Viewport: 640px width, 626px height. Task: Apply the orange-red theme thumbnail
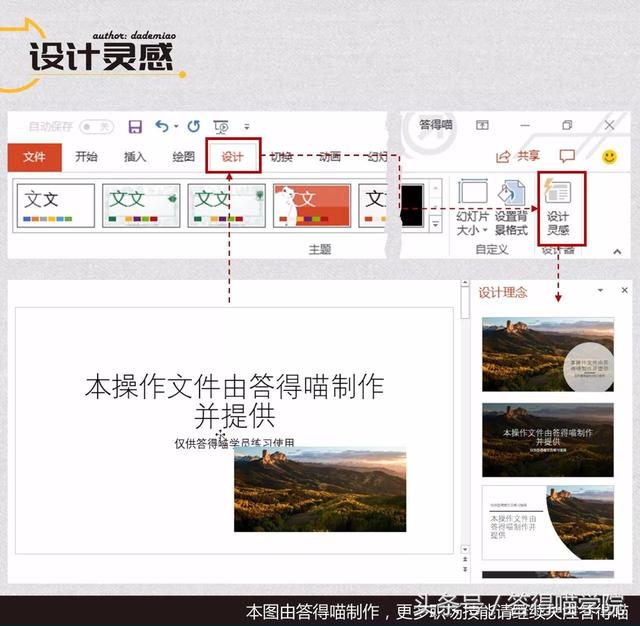[x=312, y=205]
